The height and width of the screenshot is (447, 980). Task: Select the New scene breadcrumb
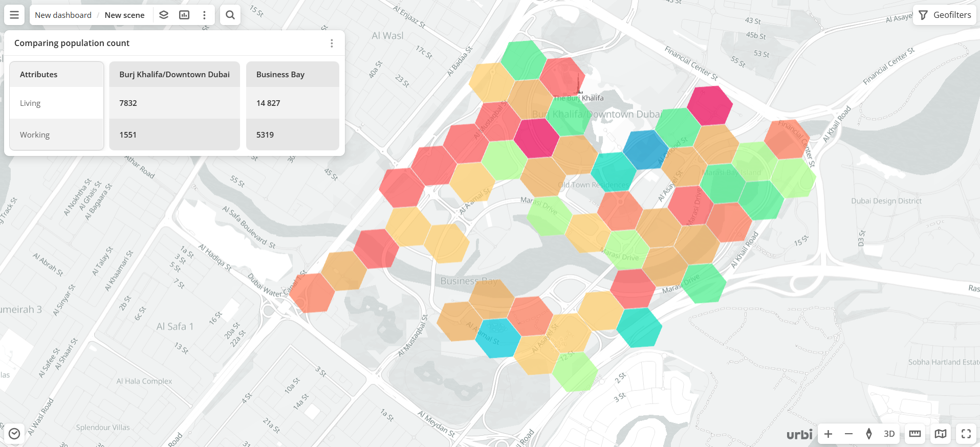tap(124, 15)
